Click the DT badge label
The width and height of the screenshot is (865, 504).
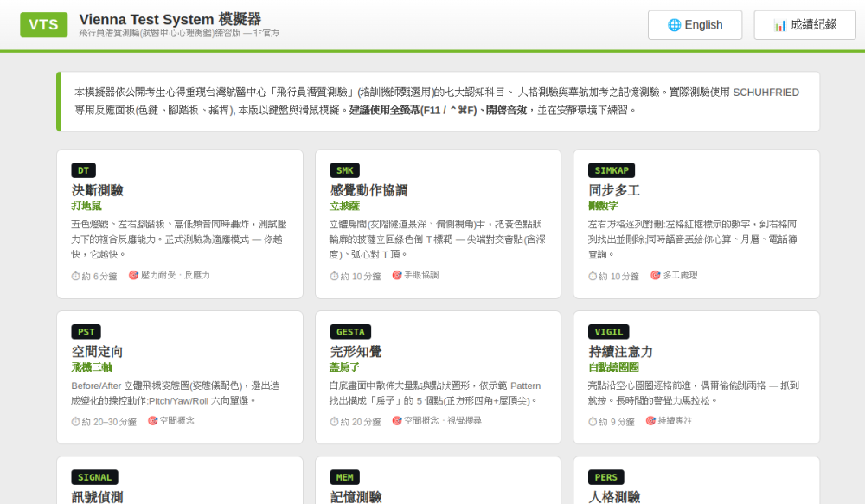[x=83, y=170]
